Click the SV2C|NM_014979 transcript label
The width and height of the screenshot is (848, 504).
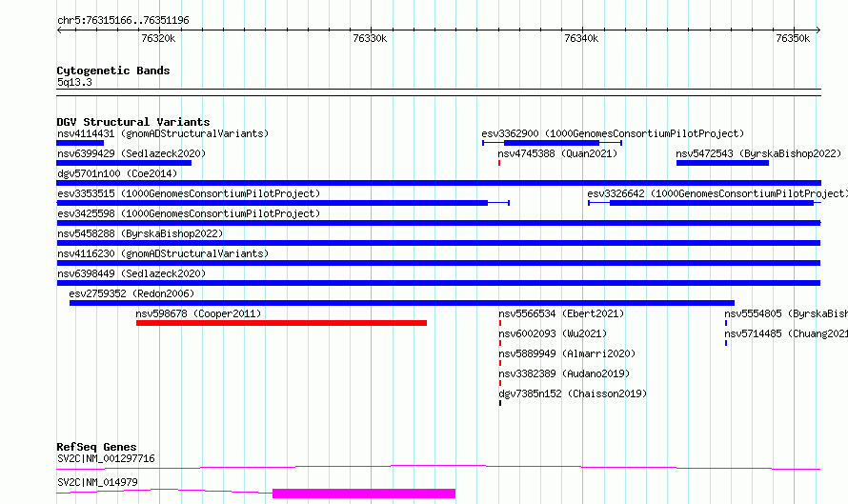tap(97, 482)
